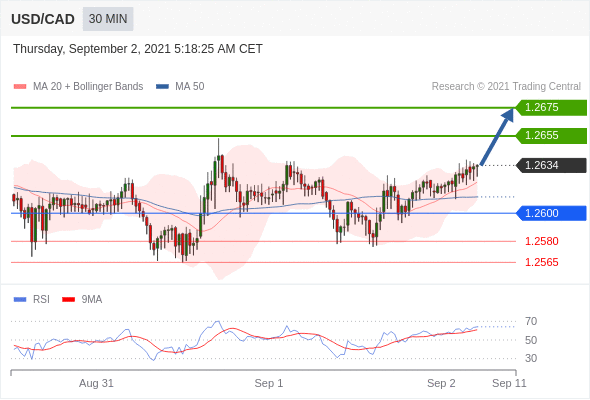Screen dimensions: 590x400
Task: Click the 9MA legend red swatch
Action: (x=68, y=300)
